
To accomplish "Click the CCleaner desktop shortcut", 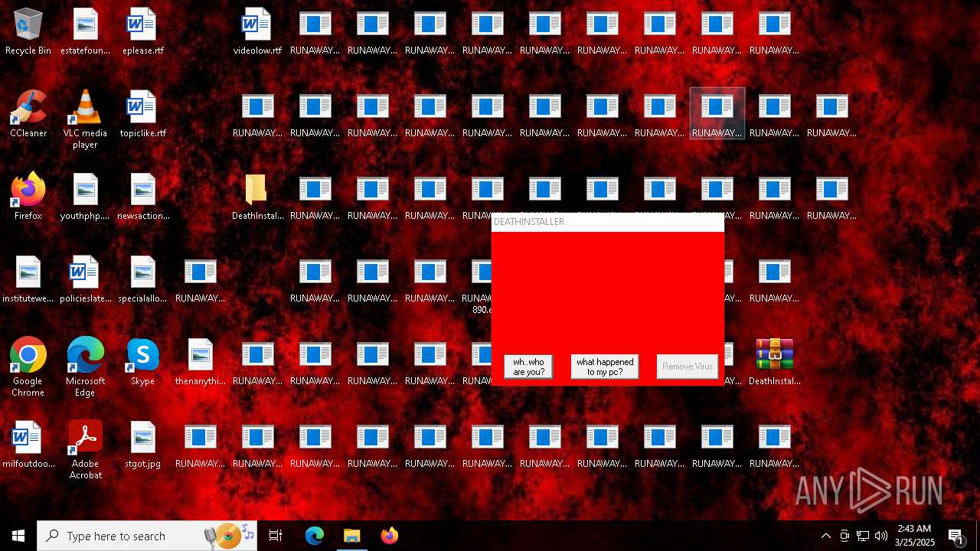I will (x=28, y=115).
